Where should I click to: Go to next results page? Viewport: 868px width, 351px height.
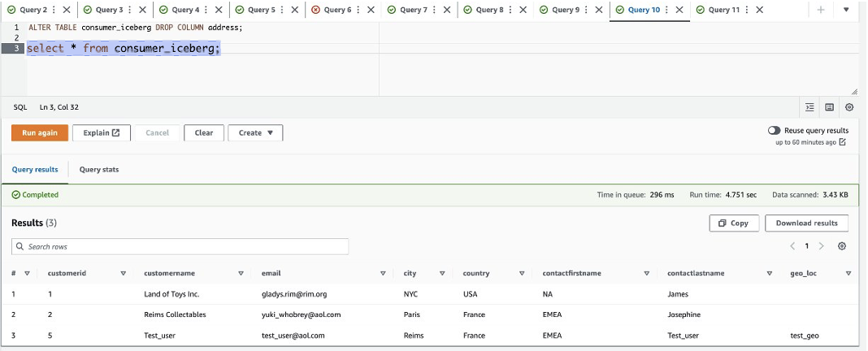tap(822, 246)
